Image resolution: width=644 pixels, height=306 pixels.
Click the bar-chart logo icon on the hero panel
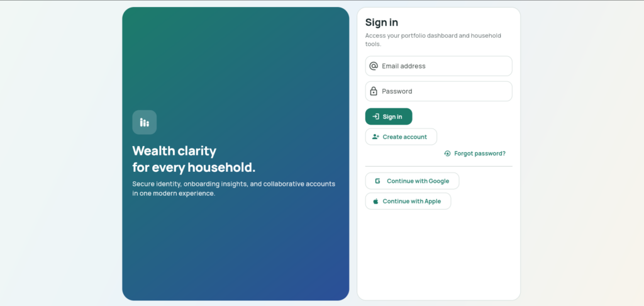pos(144,122)
